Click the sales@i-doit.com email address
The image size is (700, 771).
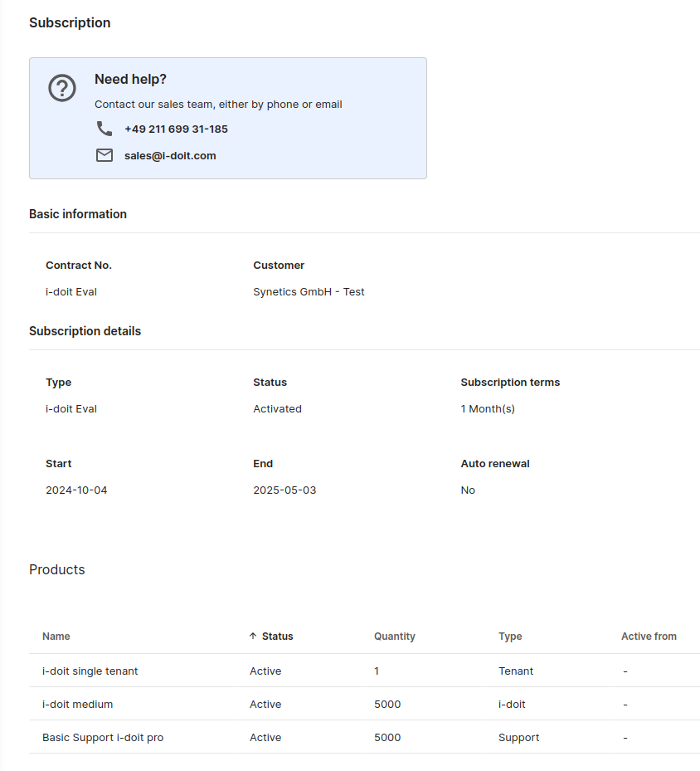[x=170, y=155]
